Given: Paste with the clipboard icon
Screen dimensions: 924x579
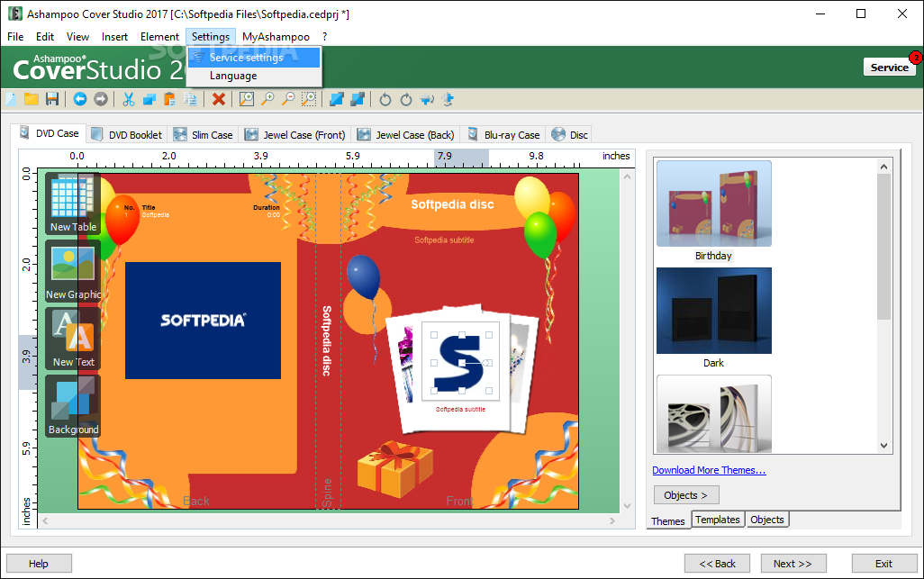Looking at the screenshot, I should 169,99.
